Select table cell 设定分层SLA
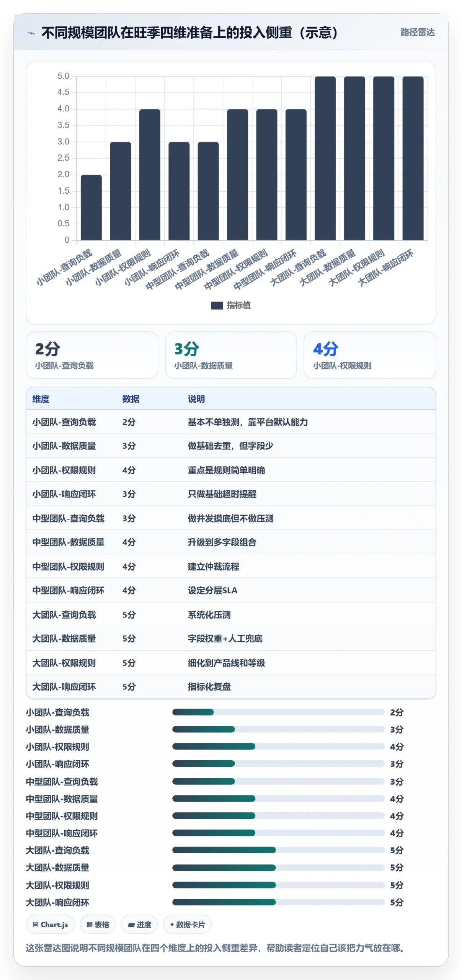This screenshot has height=980, width=462. pos(212,590)
